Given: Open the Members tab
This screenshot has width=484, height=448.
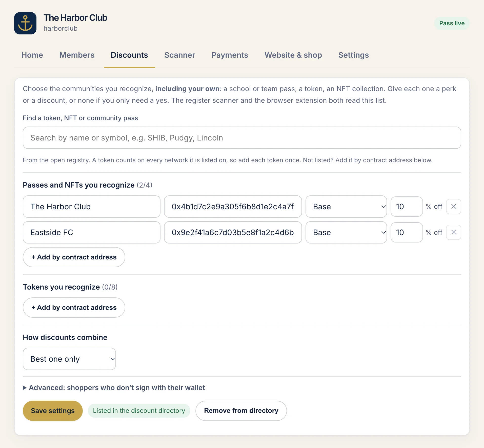Looking at the screenshot, I should click(x=77, y=55).
